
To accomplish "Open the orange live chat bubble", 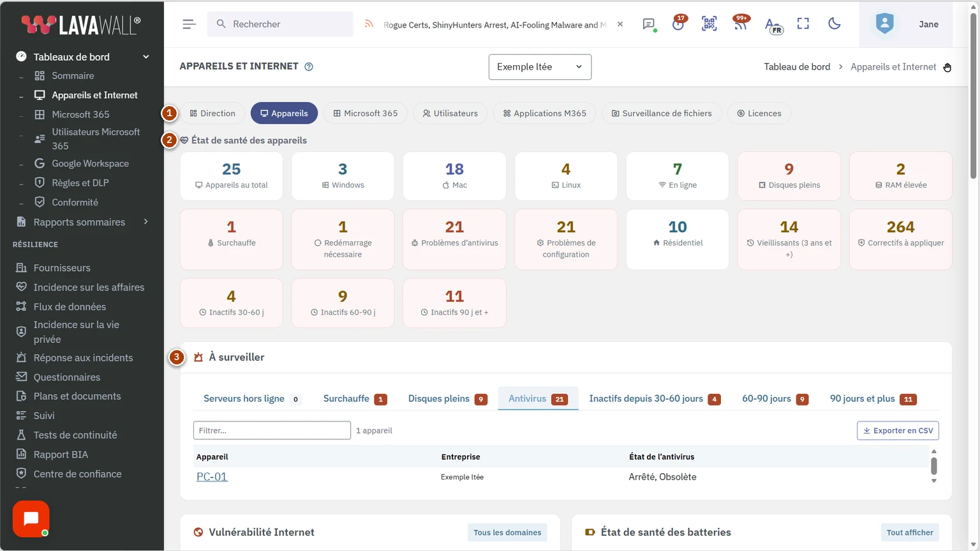I will [x=31, y=519].
